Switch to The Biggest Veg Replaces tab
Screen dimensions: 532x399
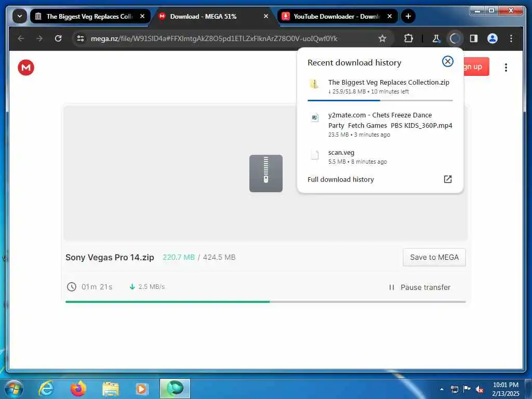click(90, 16)
